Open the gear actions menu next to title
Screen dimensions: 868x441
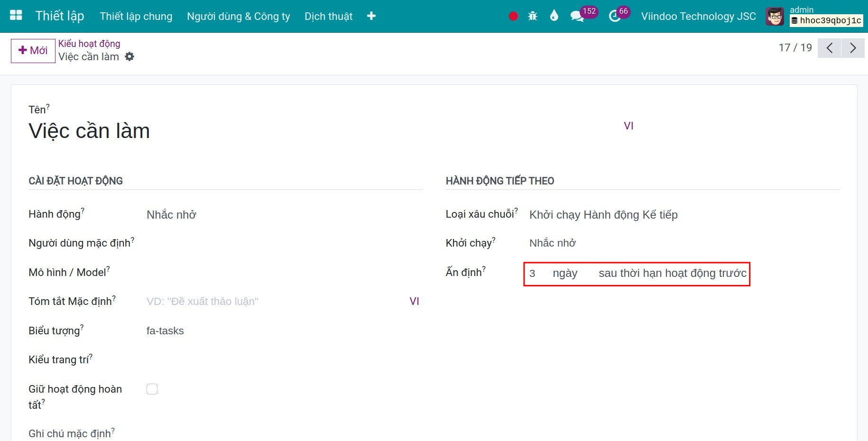pyautogui.click(x=129, y=56)
